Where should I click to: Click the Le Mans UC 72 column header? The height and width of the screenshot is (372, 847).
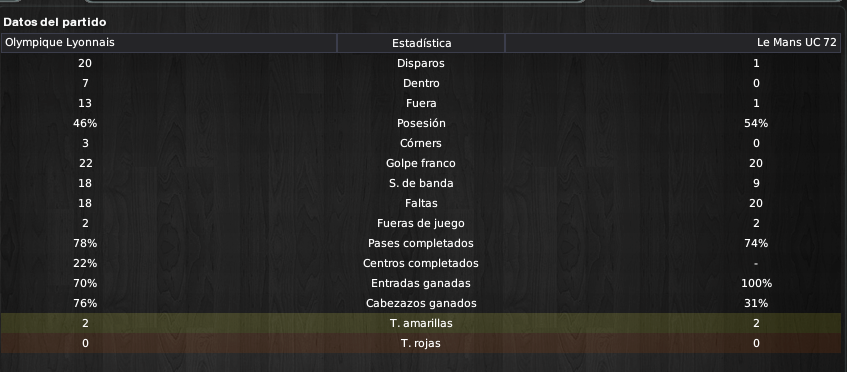pos(673,43)
